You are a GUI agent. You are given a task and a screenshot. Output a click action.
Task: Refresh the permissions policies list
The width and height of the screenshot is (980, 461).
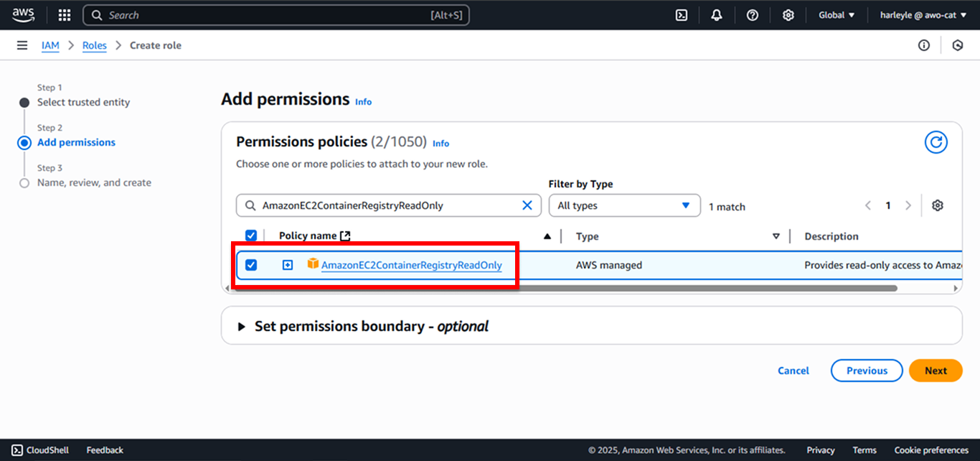pyautogui.click(x=936, y=142)
